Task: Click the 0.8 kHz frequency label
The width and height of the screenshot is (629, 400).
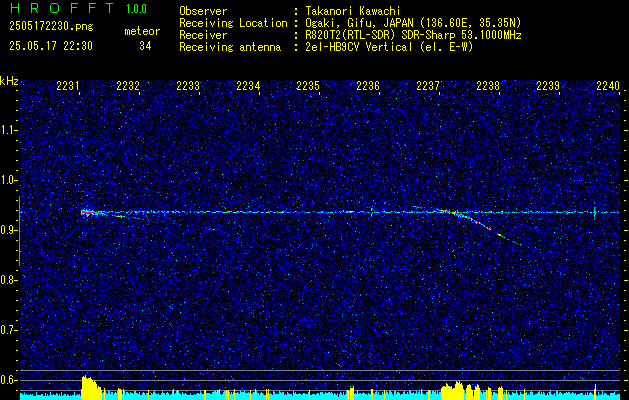Action: [x=8, y=280]
